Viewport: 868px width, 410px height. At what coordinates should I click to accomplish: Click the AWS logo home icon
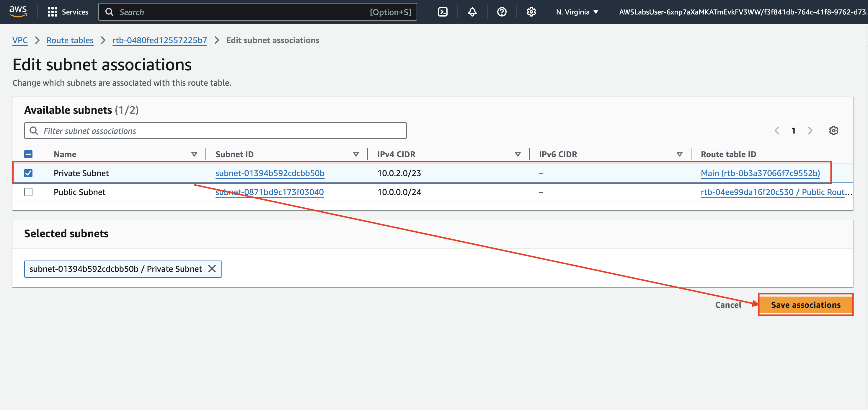(18, 12)
